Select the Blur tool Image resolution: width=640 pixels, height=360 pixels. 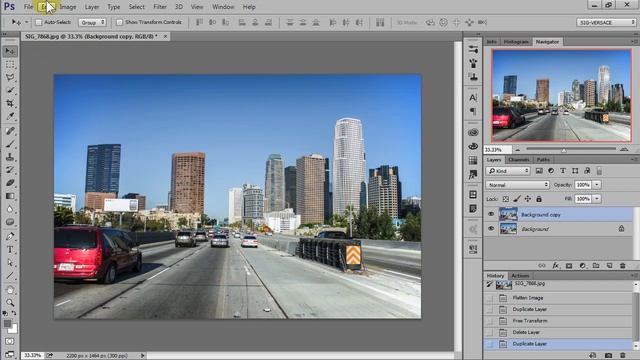(x=10, y=209)
